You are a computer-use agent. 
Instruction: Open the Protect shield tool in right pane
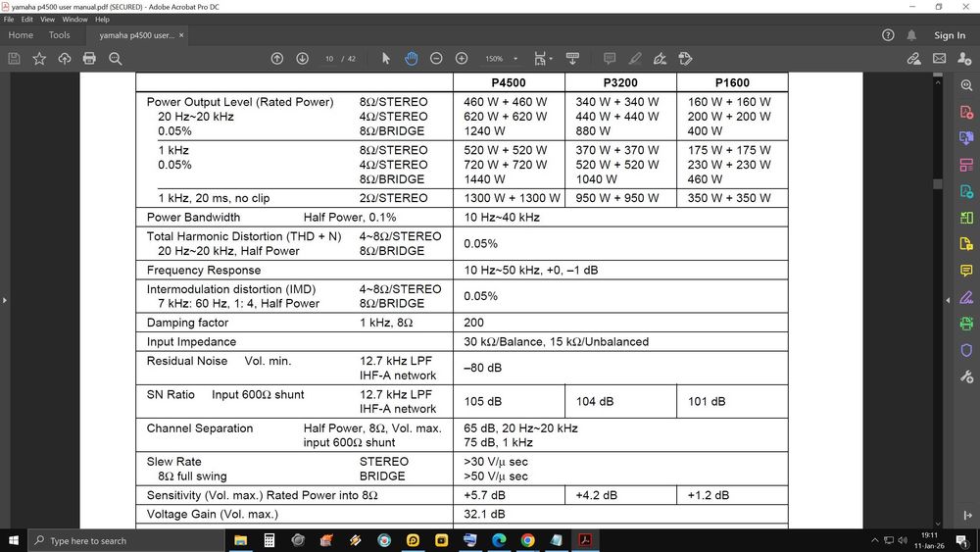coord(966,350)
